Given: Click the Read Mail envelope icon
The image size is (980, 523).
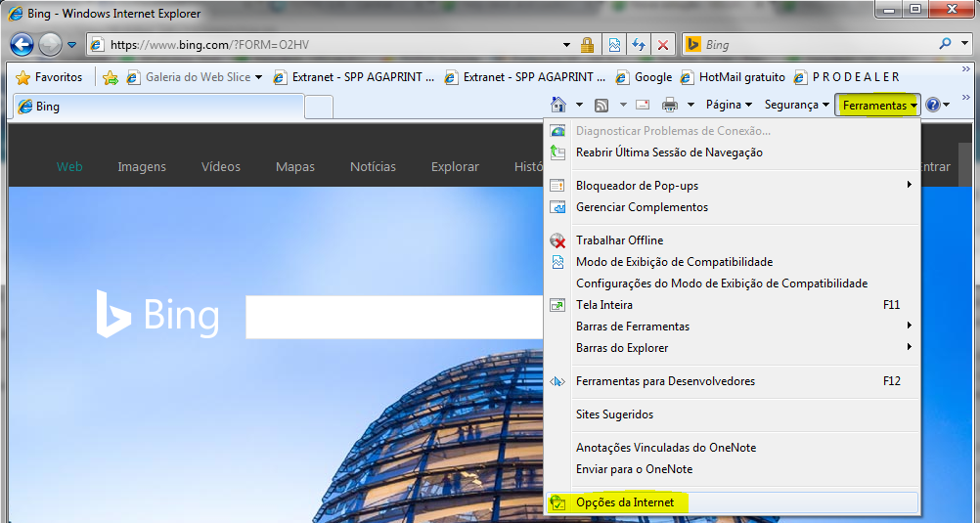Looking at the screenshot, I should coord(643,105).
